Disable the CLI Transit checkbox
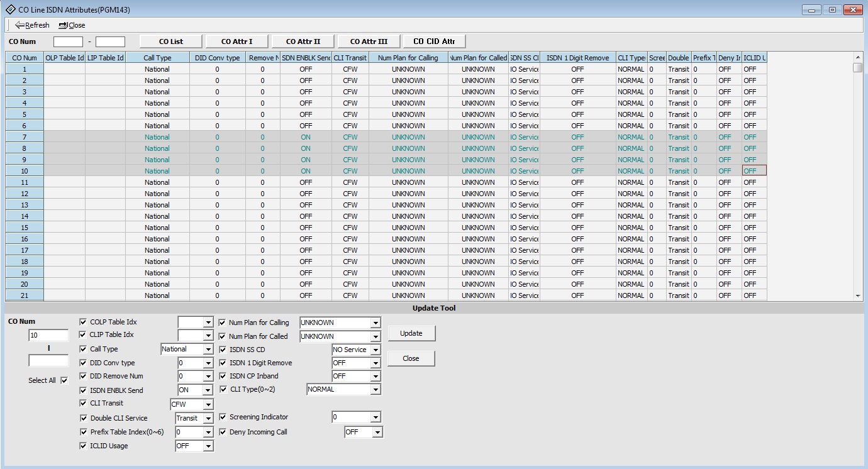Image resolution: width=868 pixels, height=469 pixels. tap(84, 403)
